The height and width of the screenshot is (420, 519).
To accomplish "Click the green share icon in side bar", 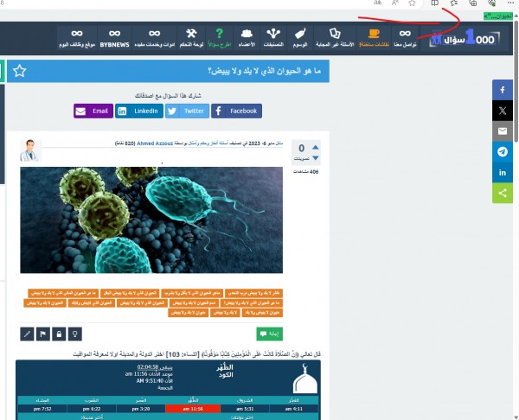I will click(x=503, y=194).
